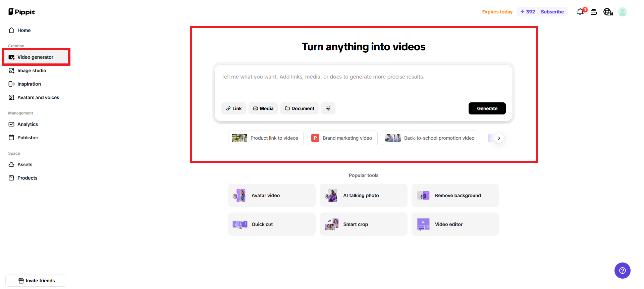The height and width of the screenshot is (289, 644).
Task: Click the Invite friends button
Action: coord(36,281)
